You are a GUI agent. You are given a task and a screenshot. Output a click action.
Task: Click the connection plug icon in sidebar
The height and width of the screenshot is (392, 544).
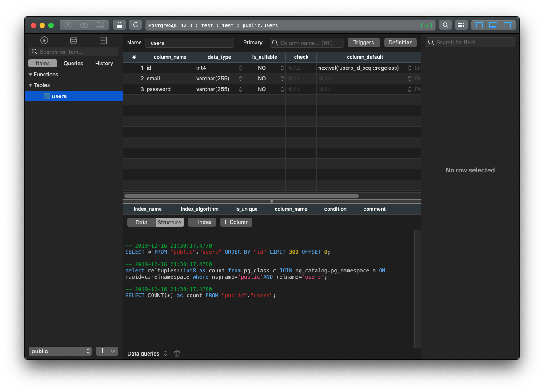[x=44, y=40]
